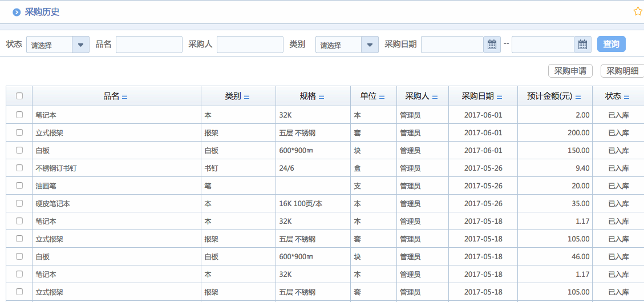Open the 采购明细 button
Screen dimensions: 644x302
[622, 71]
